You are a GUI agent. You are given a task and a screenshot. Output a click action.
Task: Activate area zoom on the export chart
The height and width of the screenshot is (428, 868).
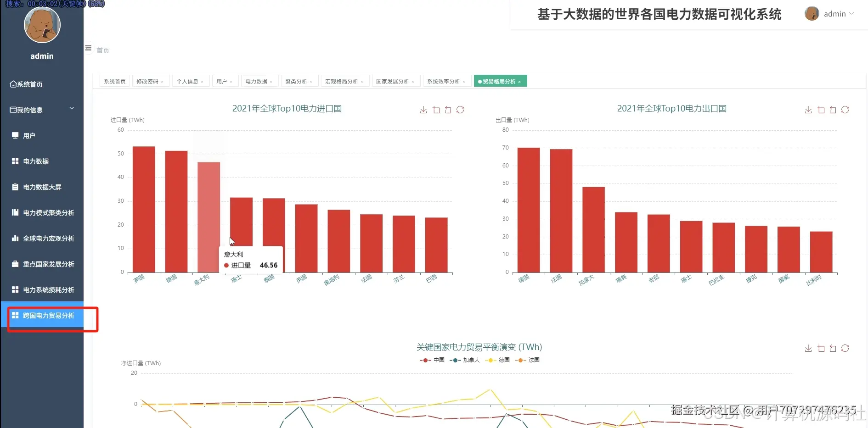(x=820, y=110)
